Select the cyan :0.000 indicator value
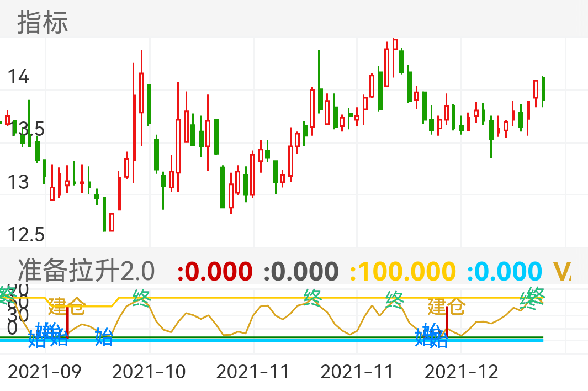Viewport: 588px width, 391px height. pyautogui.click(x=505, y=271)
